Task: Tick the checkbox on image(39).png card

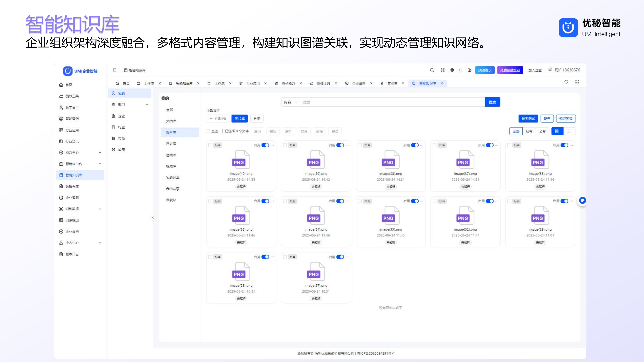Action: click(285, 145)
